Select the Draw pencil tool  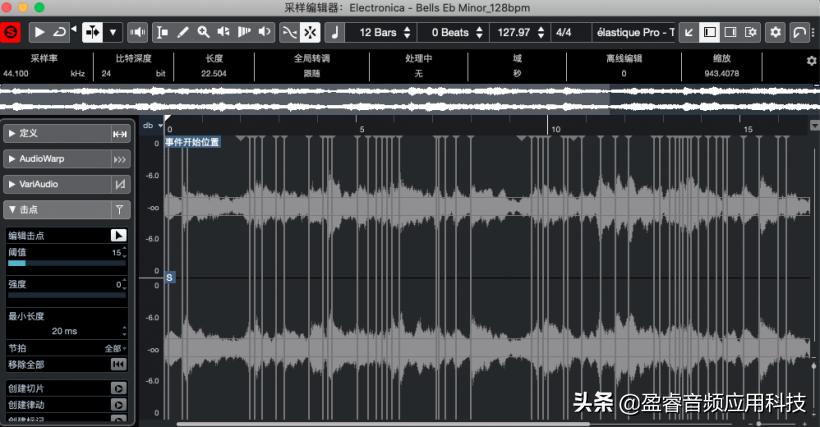coord(183,32)
